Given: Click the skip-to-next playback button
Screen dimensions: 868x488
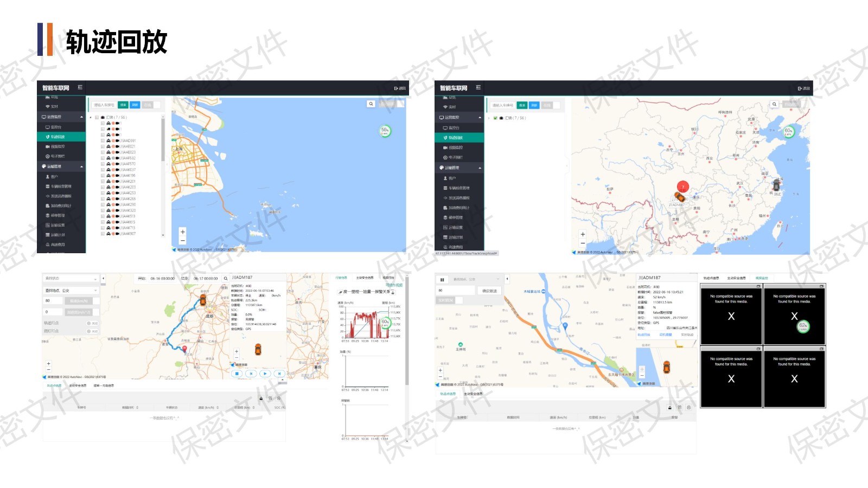Looking at the screenshot, I should click(x=279, y=374).
